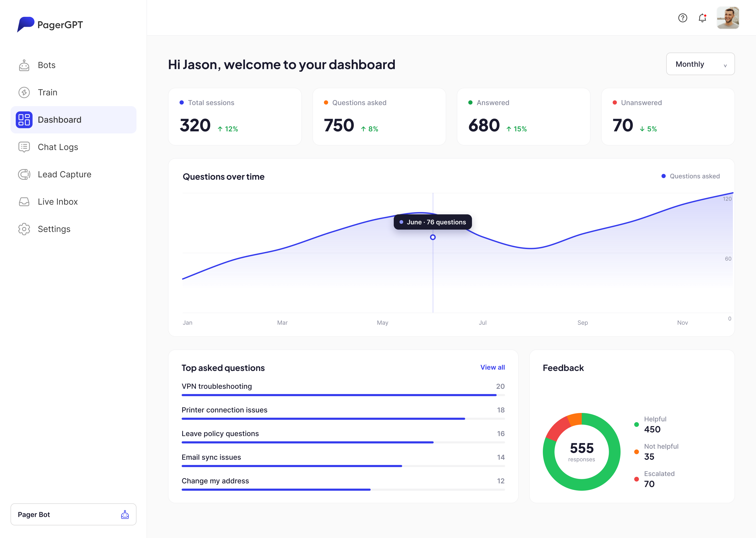This screenshot has height=538, width=756.
Task: Click the bot icon in Pager Bot selector
Action: tap(125, 514)
